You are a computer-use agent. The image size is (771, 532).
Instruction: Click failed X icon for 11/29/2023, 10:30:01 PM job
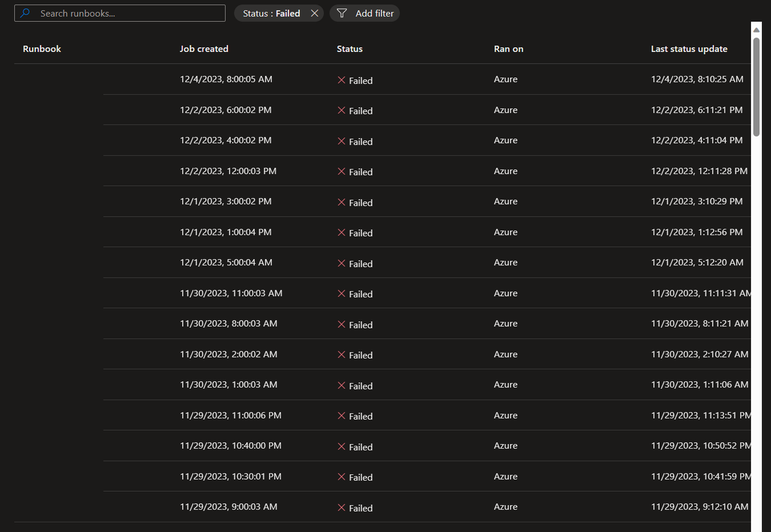tap(342, 477)
